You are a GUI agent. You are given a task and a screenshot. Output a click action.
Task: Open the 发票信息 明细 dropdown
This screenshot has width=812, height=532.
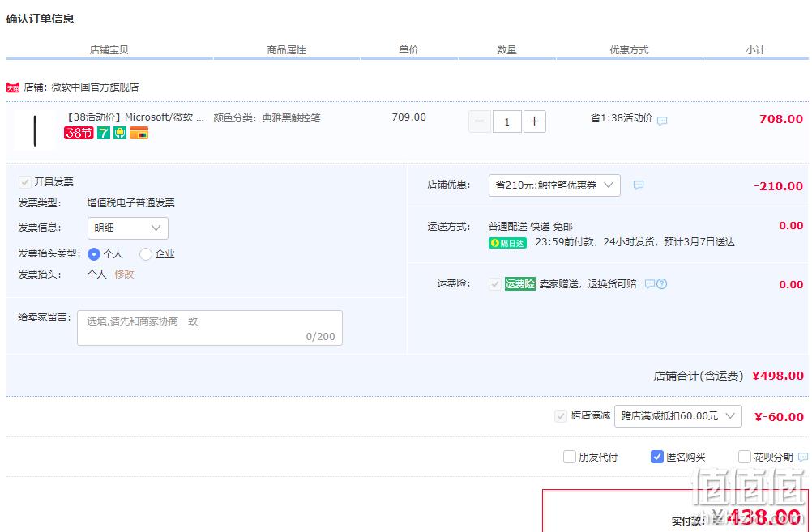pos(128,228)
